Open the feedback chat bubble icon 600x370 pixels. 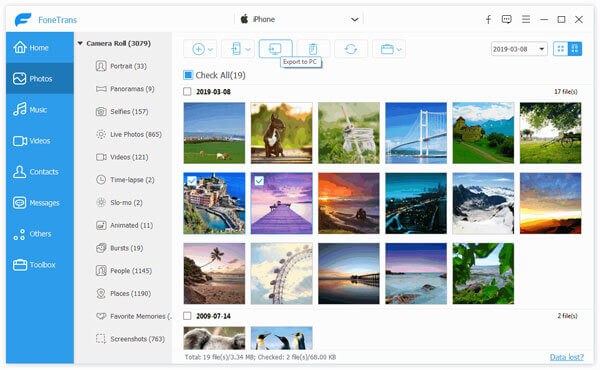pyautogui.click(x=507, y=19)
